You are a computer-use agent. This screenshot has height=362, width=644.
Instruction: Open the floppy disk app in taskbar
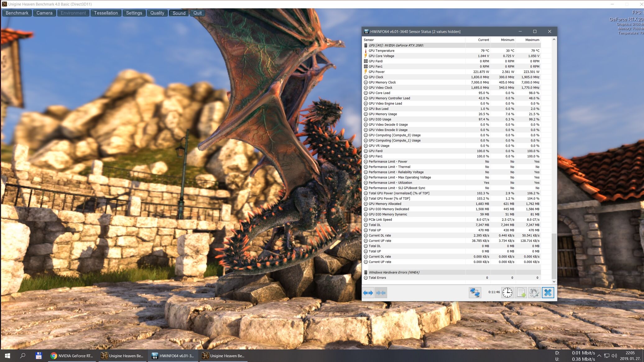click(x=39, y=356)
